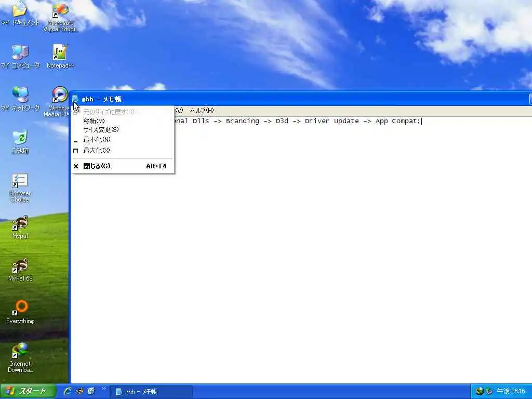The image size is (532, 399).
Task: Select the My Network desktop icon
Action: (x=20, y=99)
